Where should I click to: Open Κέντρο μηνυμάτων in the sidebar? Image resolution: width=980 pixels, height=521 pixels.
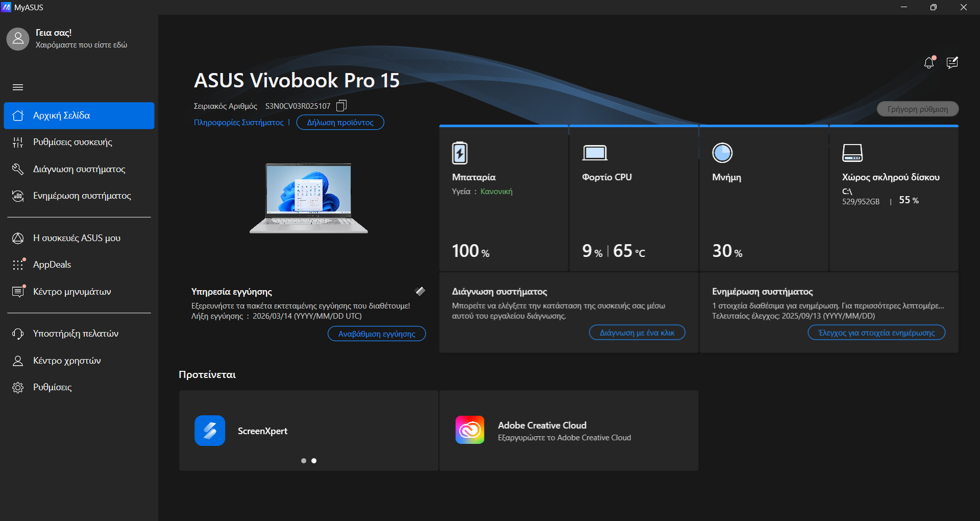click(x=79, y=292)
